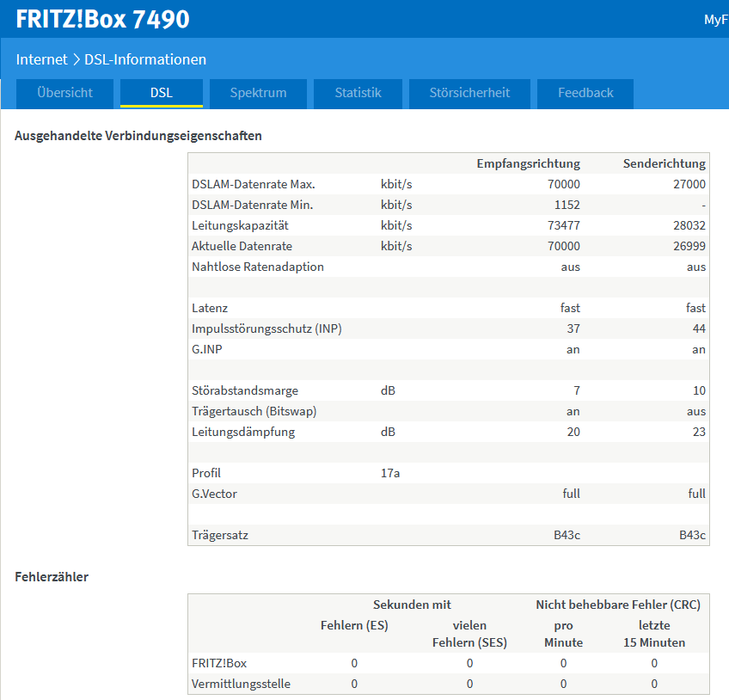Select the Leitungskapazität value 28032
The image size is (729, 700).
pos(689,225)
